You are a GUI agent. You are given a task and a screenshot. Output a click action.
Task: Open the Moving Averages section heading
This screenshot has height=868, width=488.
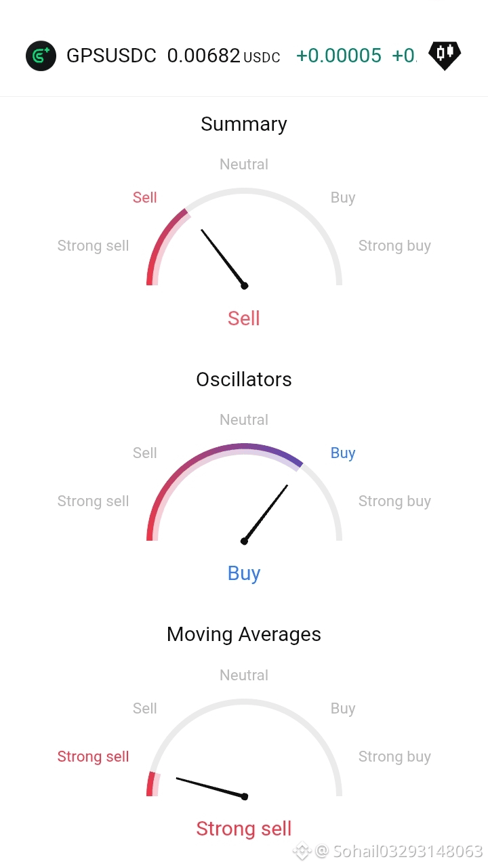pos(244,634)
